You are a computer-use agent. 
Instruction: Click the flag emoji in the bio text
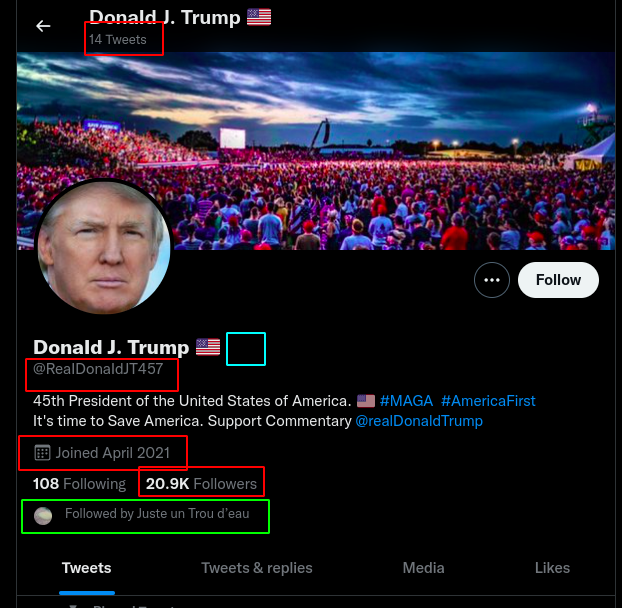[365, 401]
